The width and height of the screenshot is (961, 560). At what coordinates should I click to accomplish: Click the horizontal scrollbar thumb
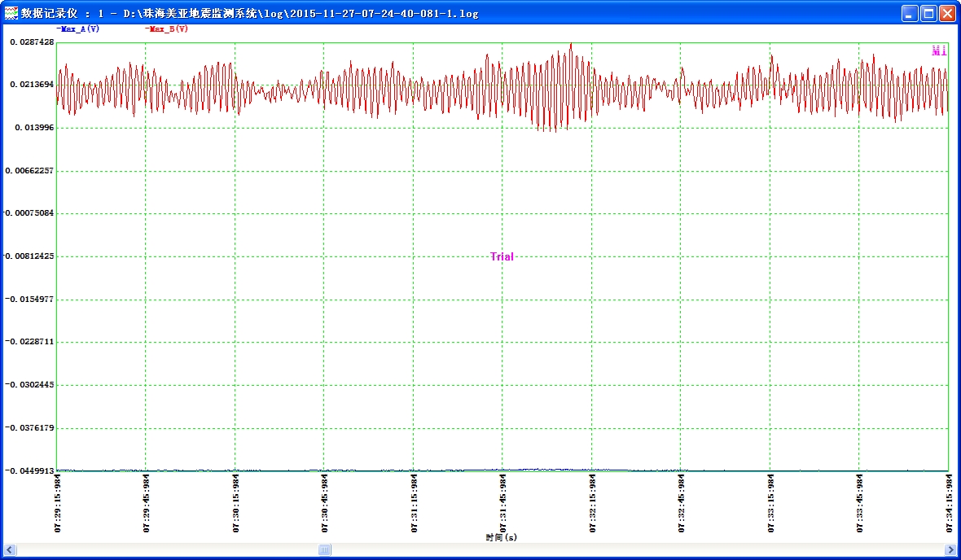325,549
